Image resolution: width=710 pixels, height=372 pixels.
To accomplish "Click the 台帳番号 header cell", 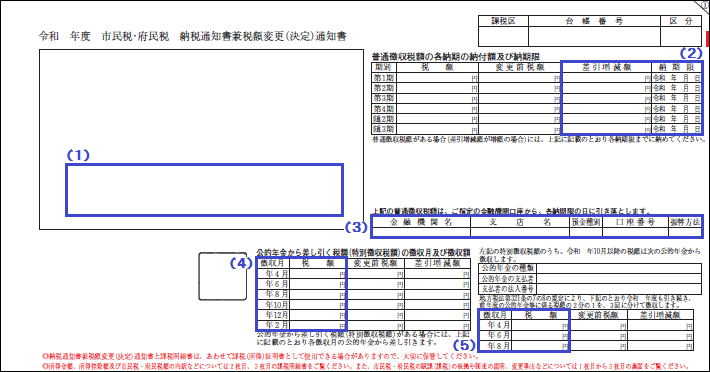I will pyautogui.click(x=594, y=21).
